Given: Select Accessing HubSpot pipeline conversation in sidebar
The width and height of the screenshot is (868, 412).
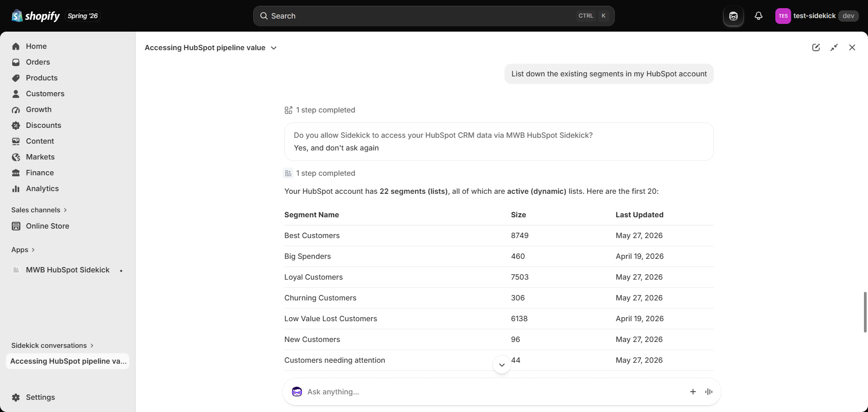Looking at the screenshot, I should (x=68, y=361).
